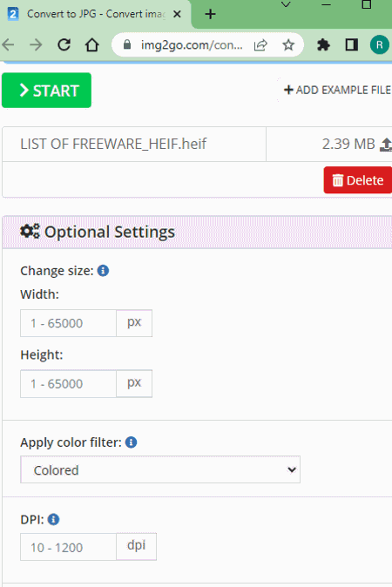Delete the LIST OF FREEWARE_HEIF.heif file
The image size is (392, 587).
point(357,180)
